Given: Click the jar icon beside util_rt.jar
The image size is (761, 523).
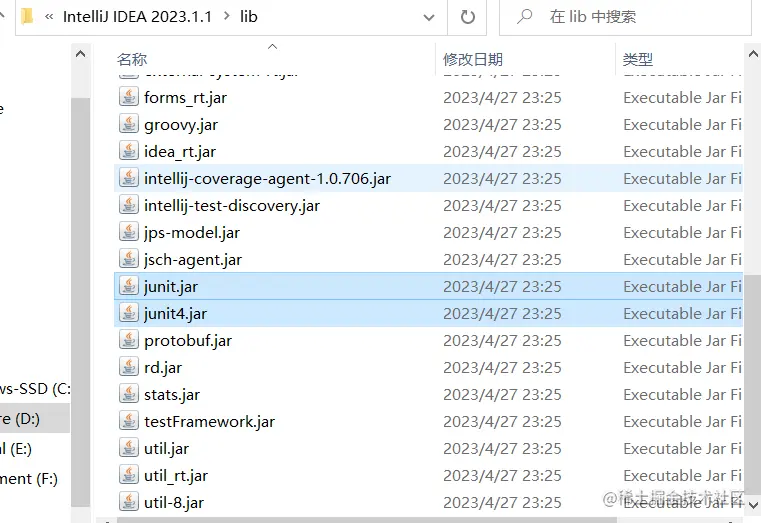Looking at the screenshot, I should (129, 475).
